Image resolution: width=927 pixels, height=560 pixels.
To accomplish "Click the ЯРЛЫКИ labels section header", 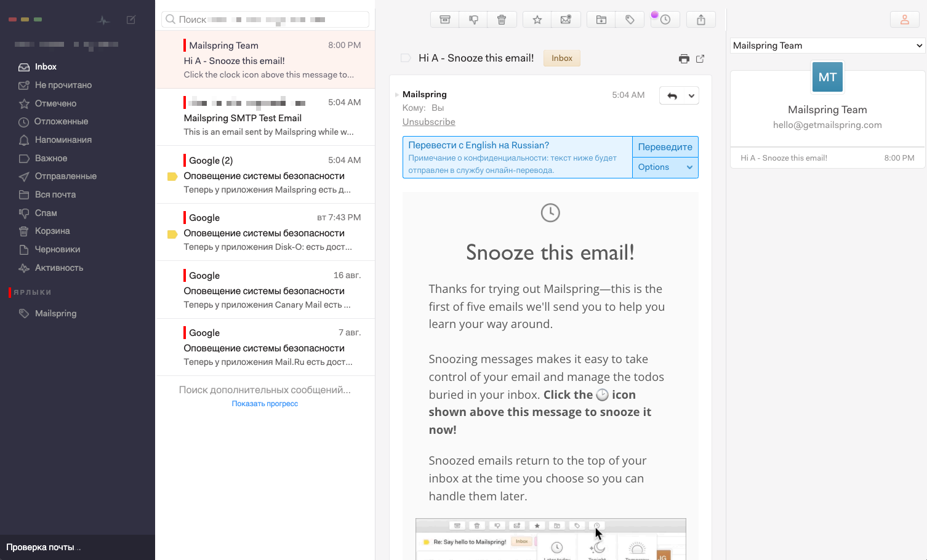I will [x=33, y=292].
